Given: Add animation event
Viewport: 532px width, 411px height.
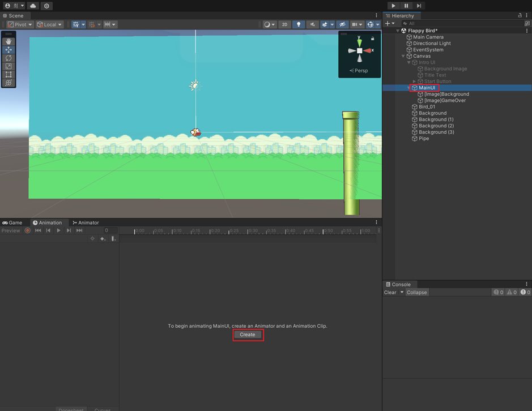Looking at the screenshot, I should tap(113, 239).
